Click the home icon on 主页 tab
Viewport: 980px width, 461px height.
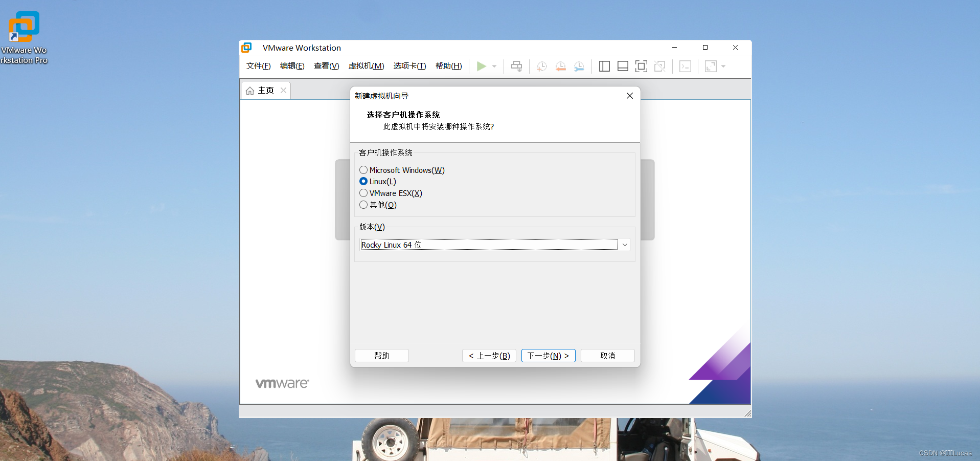click(x=250, y=91)
